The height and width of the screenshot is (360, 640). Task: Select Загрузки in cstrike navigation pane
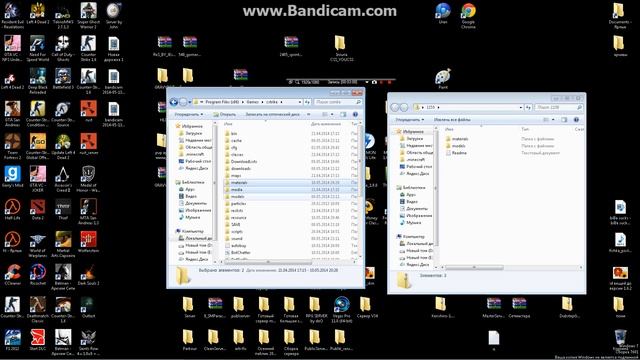193,133
